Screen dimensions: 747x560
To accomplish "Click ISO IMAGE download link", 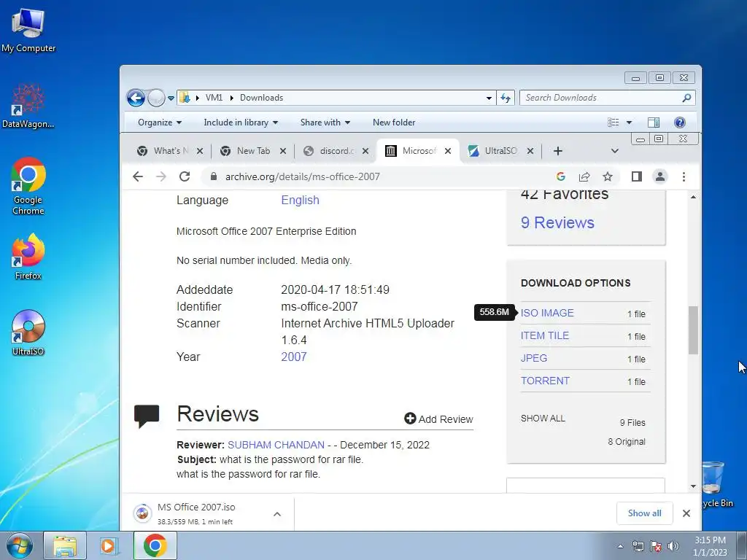I will coord(547,313).
